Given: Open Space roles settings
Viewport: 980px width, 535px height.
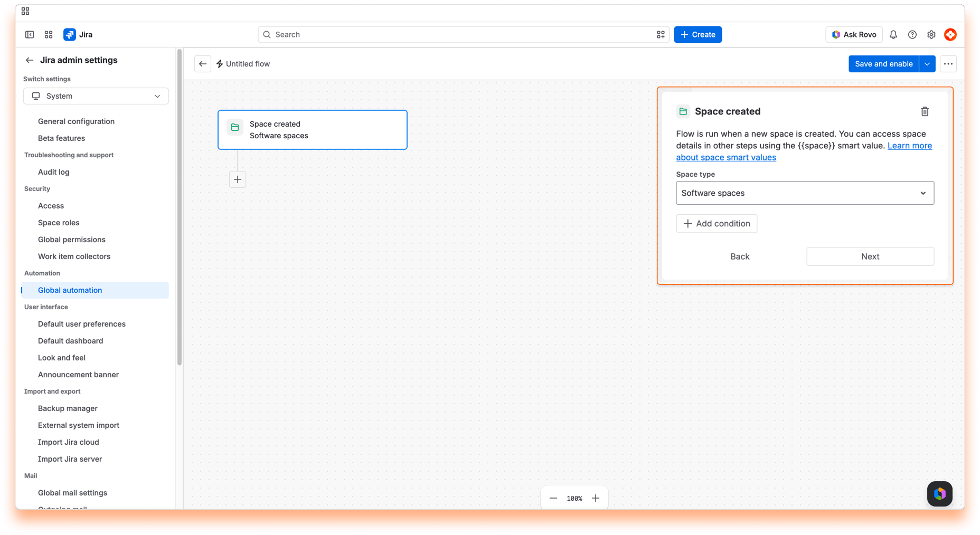Looking at the screenshot, I should click(x=59, y=223).
